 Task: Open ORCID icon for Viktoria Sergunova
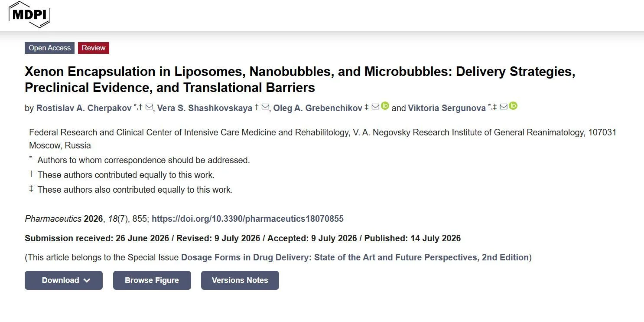513,106
